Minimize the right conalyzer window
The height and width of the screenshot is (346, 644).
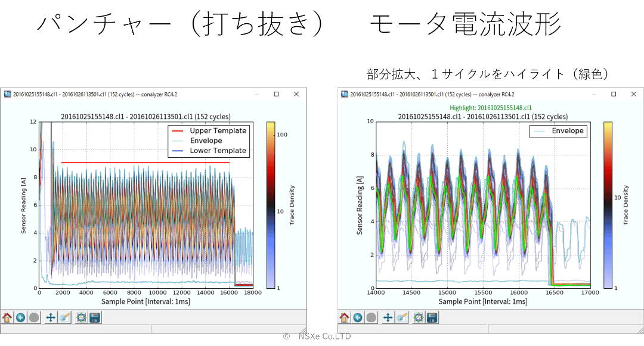coord(594,94)
